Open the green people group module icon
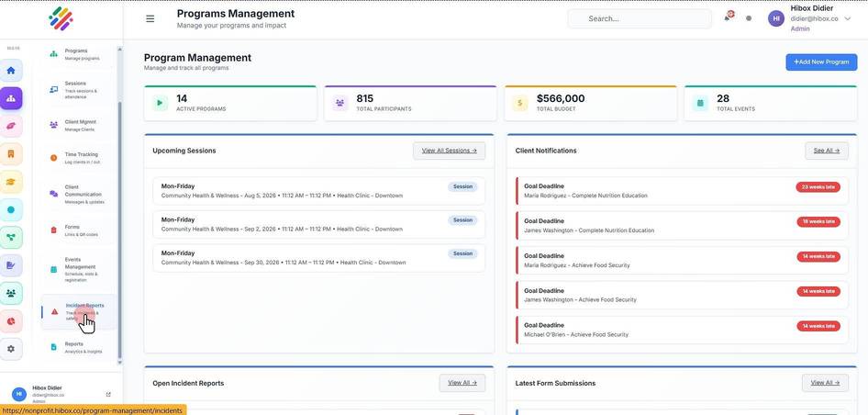This screenshot has width=868, height=415. coord(11,293)
